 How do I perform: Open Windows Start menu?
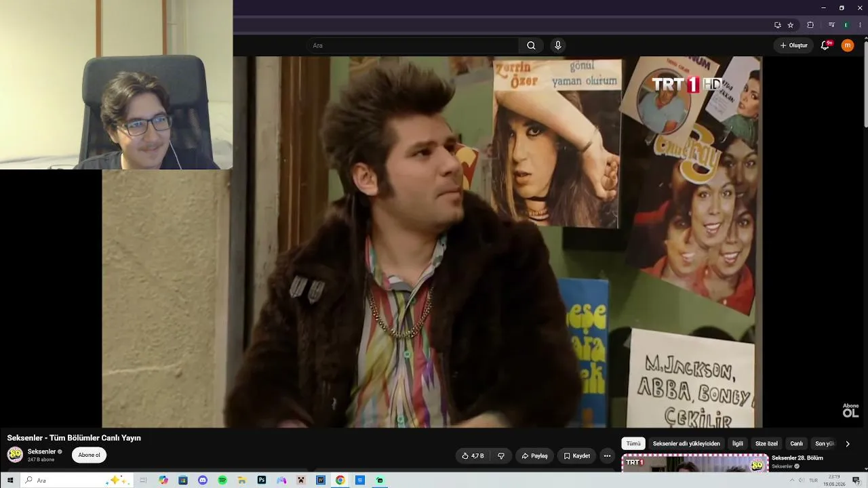coord(10,481)
